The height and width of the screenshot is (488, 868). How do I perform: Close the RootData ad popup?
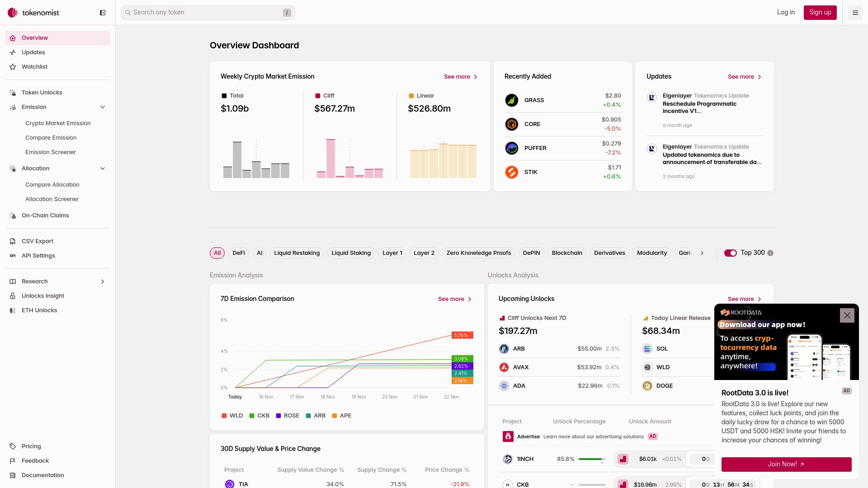click(847, 315)
